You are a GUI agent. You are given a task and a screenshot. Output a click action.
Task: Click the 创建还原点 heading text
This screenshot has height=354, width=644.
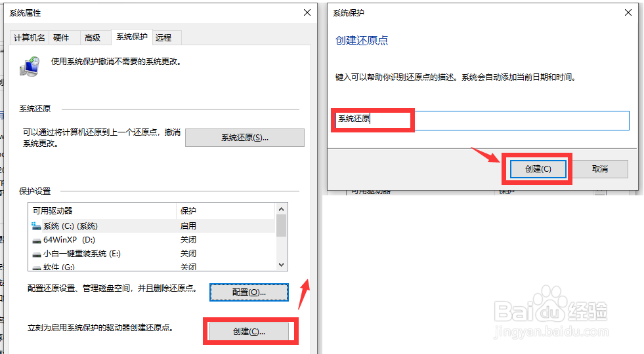pos(362,40)
